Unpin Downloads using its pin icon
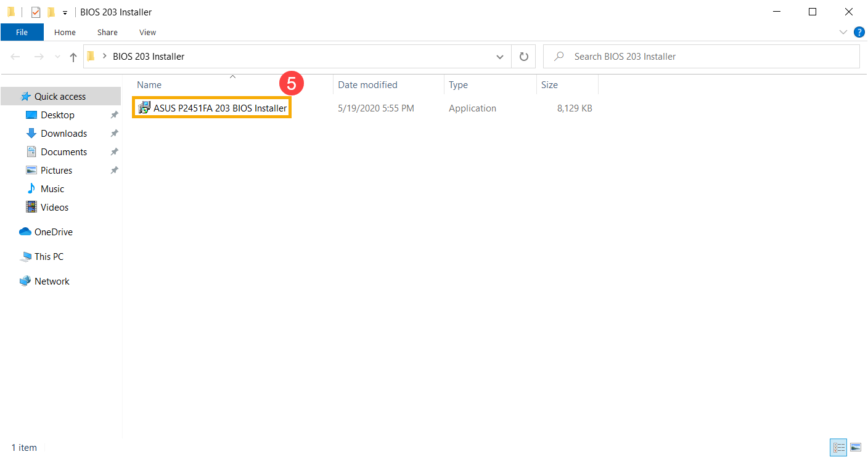 pos(114,134)
